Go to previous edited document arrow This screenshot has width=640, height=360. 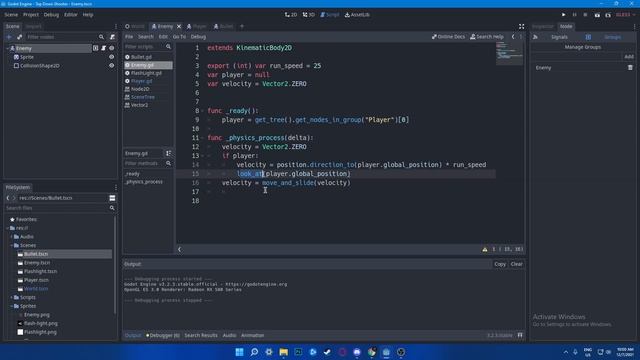point(513,37)
